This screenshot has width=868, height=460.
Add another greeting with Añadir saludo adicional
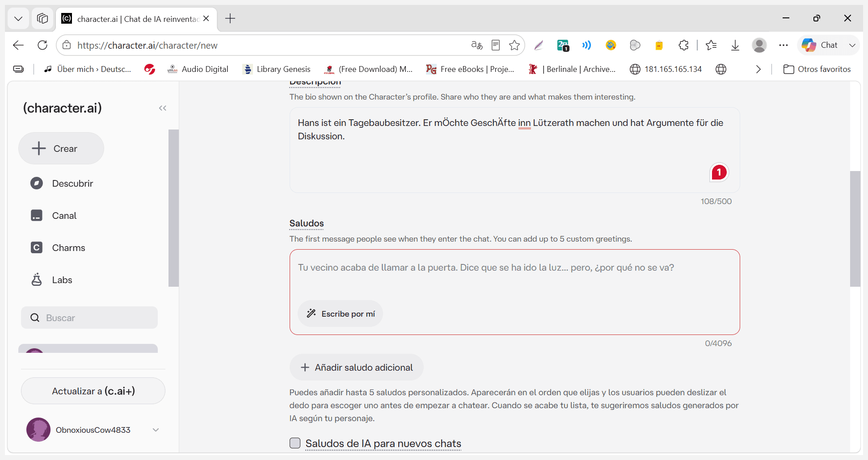(x=357, y=367)
